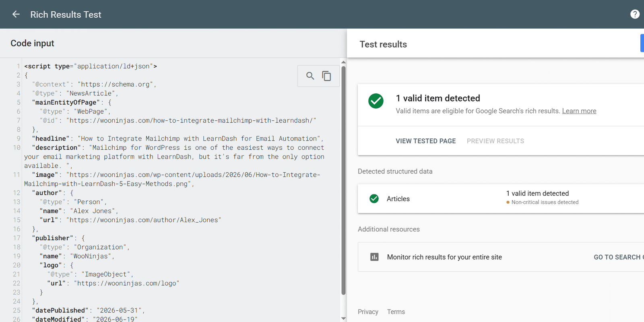
Task: Click the logo url wooninjas.com/logo line
Action: click(x=113, y=283)
